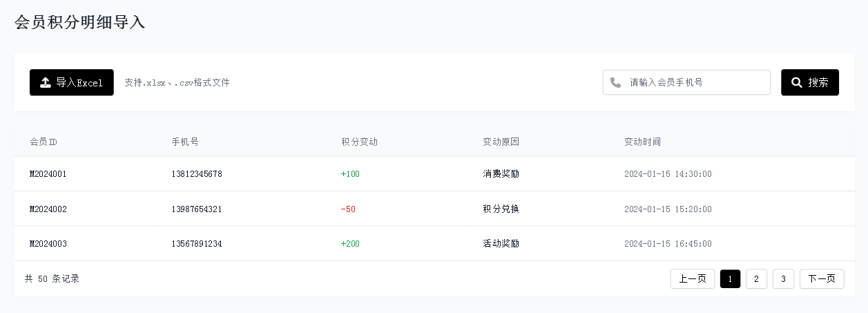The image size is (868, 313).
Task: Click the 会员ID column header
Action: pos(44,142)
